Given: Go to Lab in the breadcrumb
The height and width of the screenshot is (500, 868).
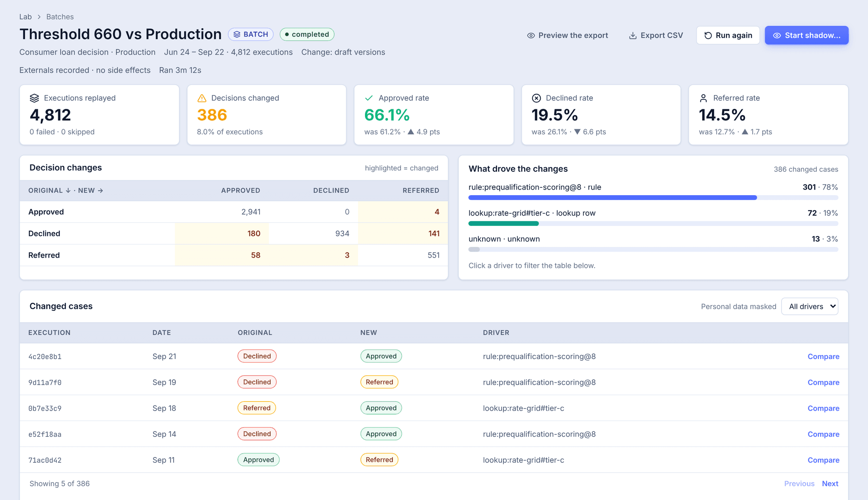Looking at the screenshot, I should coord(25,17).
